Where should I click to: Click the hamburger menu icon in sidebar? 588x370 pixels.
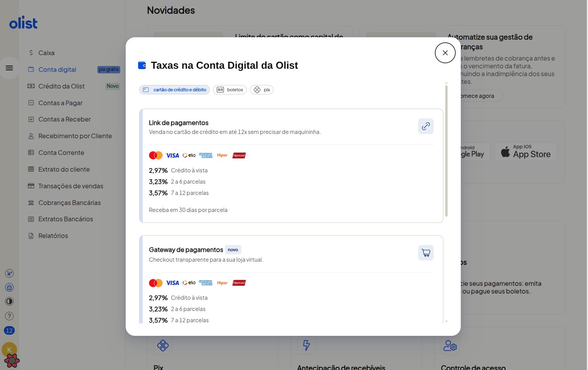click(9, 68)
